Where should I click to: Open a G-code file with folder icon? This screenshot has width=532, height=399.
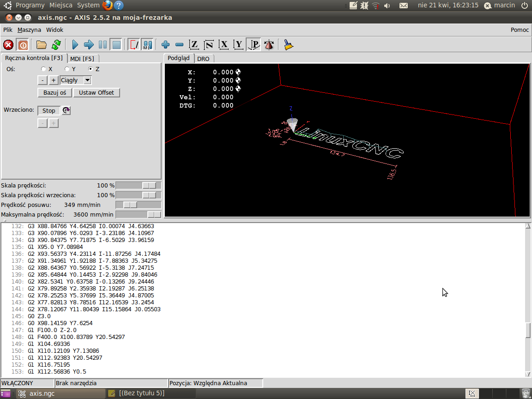point(42,45)
